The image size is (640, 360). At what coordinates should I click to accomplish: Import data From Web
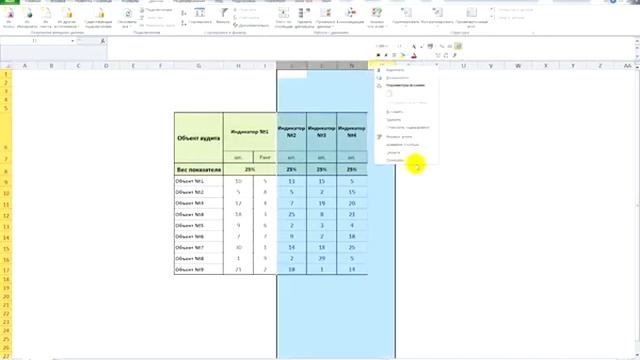(x=27, y=18)
